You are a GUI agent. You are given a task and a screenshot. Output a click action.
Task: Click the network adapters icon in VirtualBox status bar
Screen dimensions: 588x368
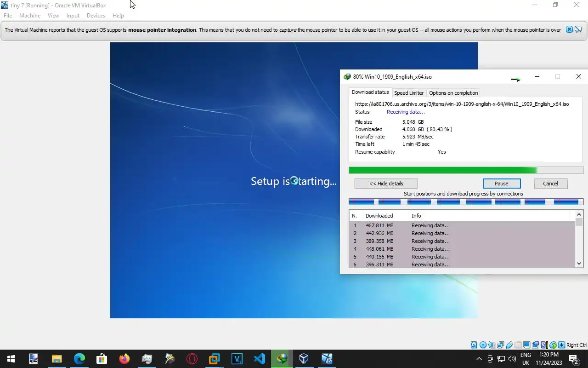[500, 345]
